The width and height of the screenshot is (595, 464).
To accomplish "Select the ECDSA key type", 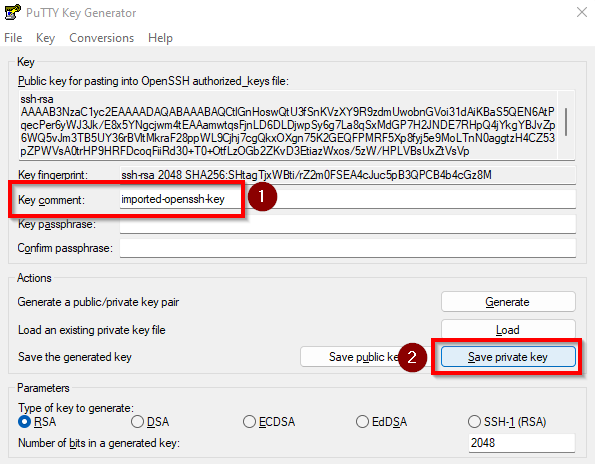I will (269, 422).
